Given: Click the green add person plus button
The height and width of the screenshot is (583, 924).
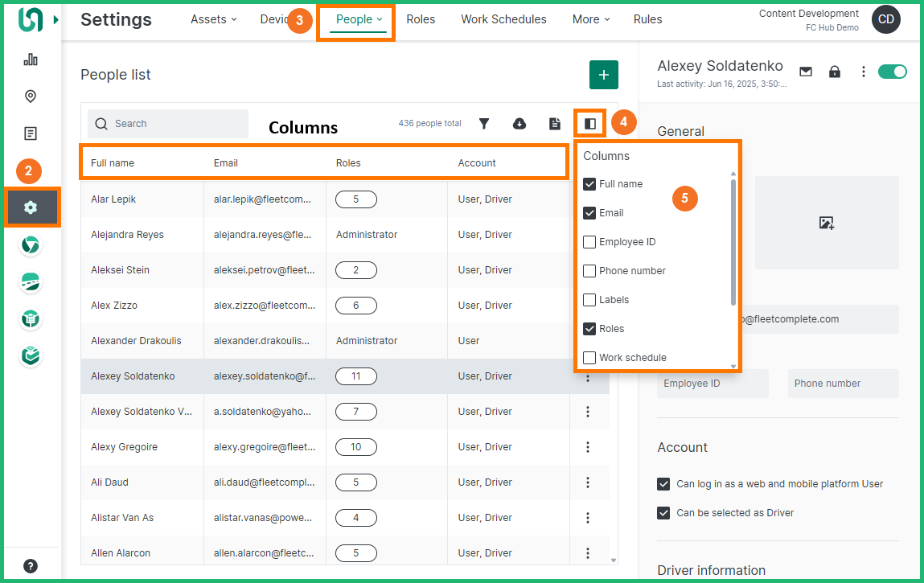Looking at the screenshot, I should (604, 75).
